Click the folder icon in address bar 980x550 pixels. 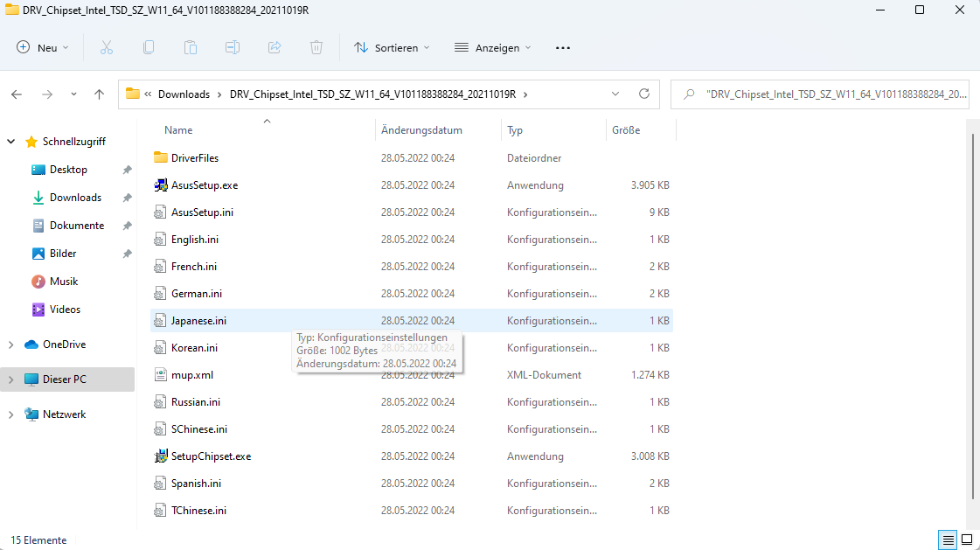[133, 94]
